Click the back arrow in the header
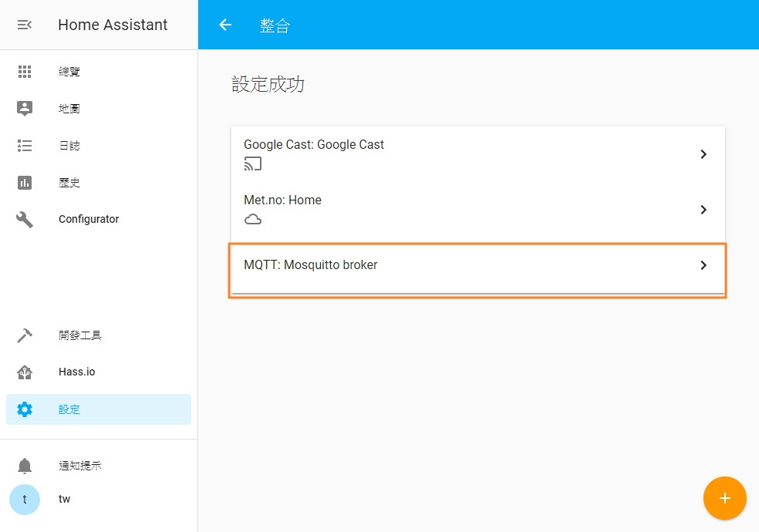759x532 pixels. point(225,25)
